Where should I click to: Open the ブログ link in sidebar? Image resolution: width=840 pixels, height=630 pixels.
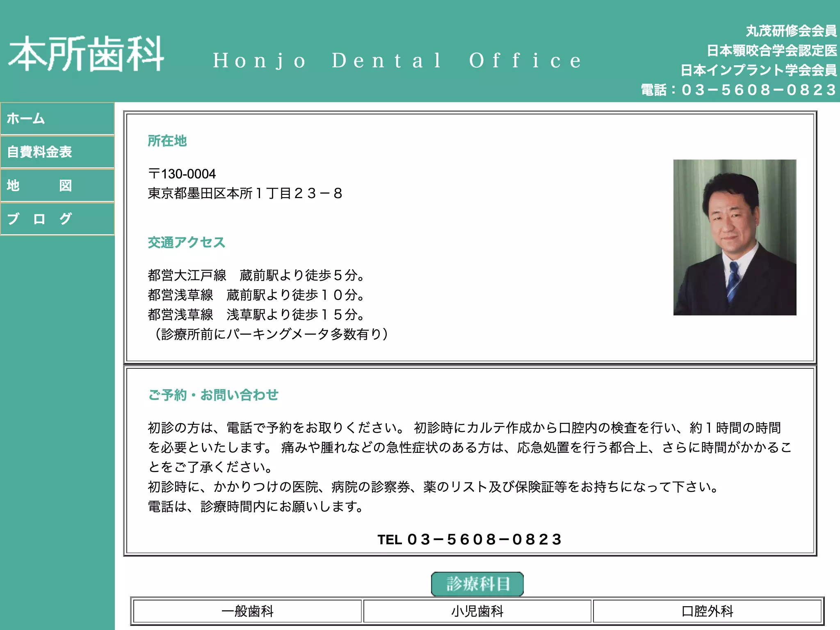57,219
